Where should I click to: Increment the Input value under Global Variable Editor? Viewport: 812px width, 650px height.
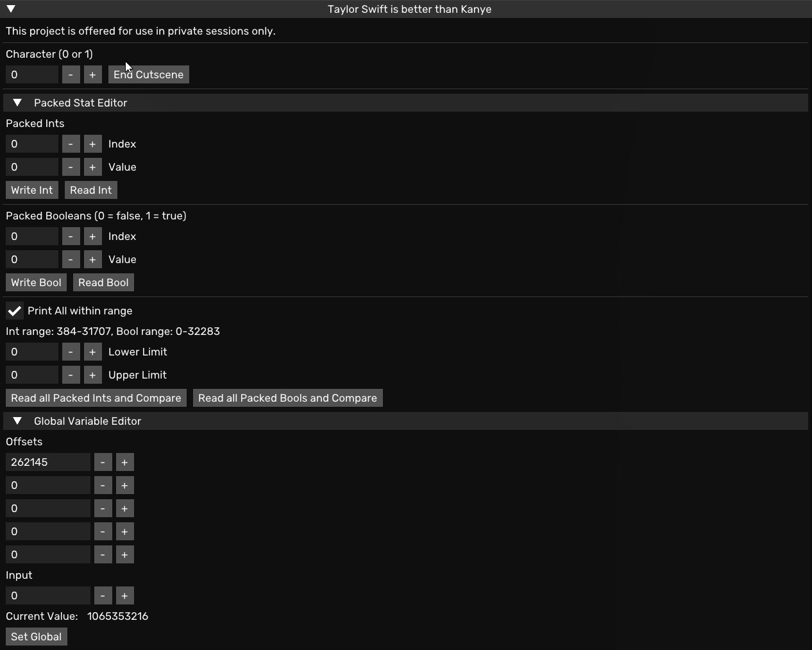click(x=124, y=595)
